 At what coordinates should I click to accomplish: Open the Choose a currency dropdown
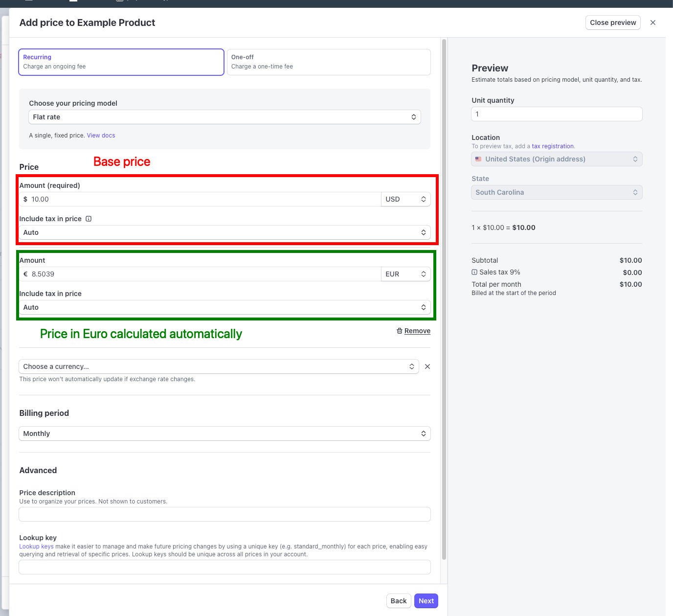click(219, 366)
